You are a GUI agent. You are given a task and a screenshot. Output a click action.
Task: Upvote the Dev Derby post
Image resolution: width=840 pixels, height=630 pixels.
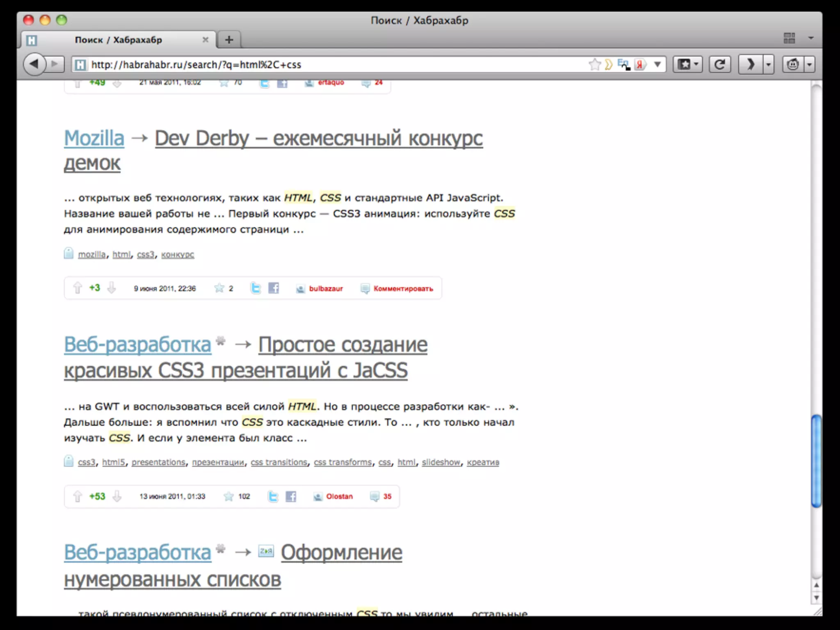78,288
